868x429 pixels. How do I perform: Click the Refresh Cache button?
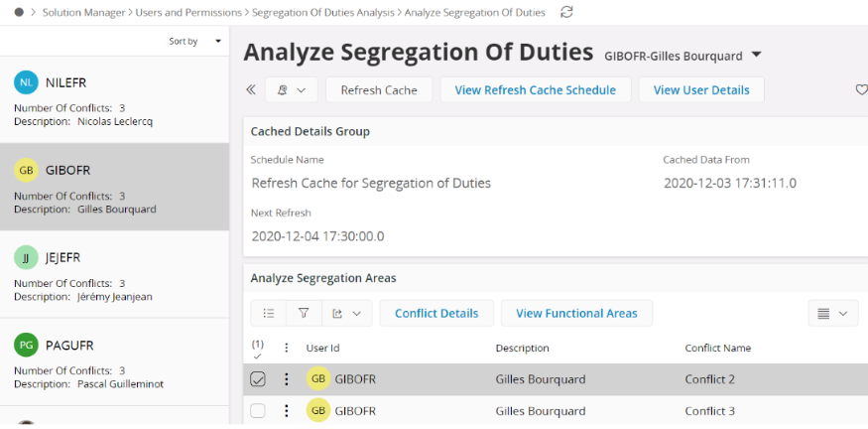click(x=379, y=90)
